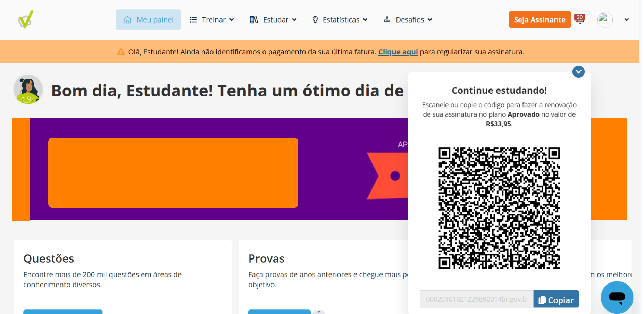Click the orange promo banner box
The width and height of the screenshot is (644, 314).
click(x=173, y=173)
